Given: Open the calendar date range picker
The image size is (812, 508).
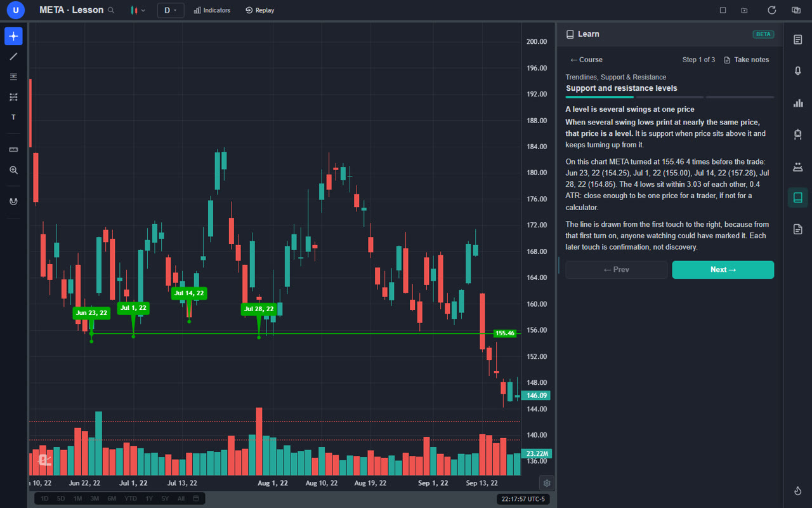Looking at the screenshot, I should click(196, 498).
